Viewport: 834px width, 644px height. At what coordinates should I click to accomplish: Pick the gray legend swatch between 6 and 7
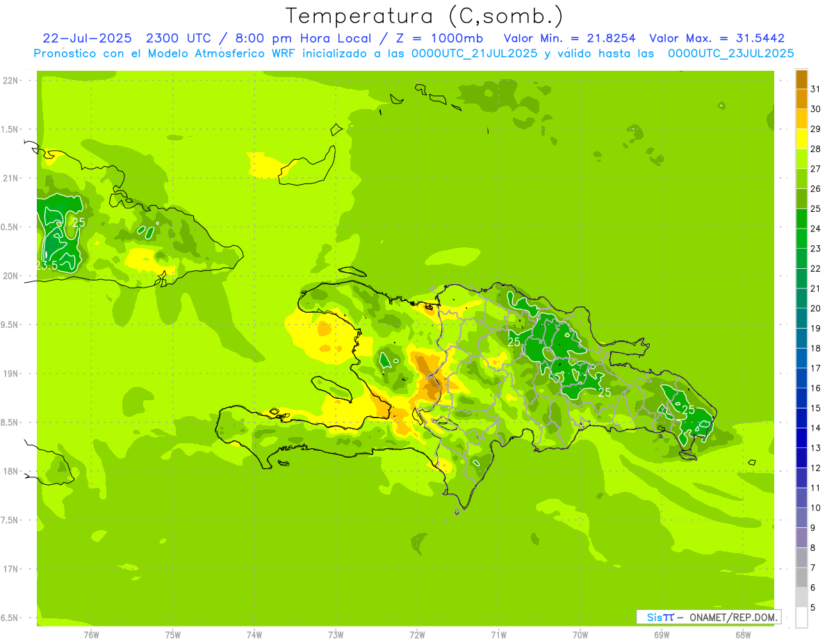click(801, 577)
